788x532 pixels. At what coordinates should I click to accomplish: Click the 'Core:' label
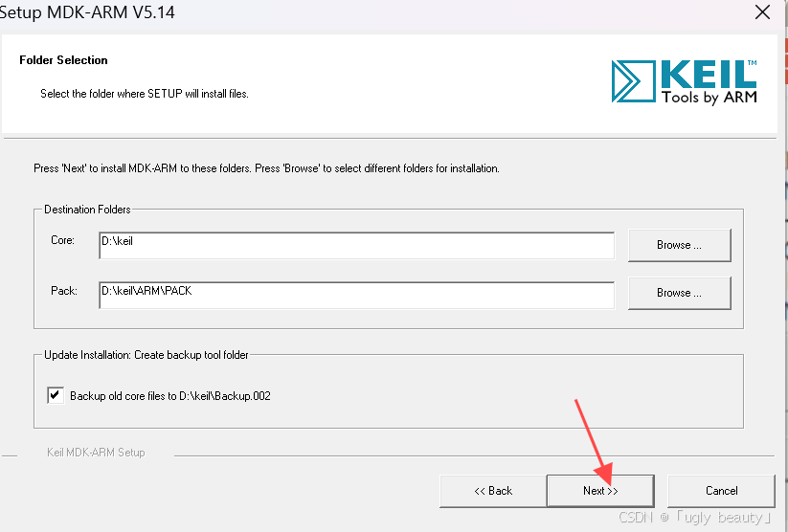pos(63,240)
